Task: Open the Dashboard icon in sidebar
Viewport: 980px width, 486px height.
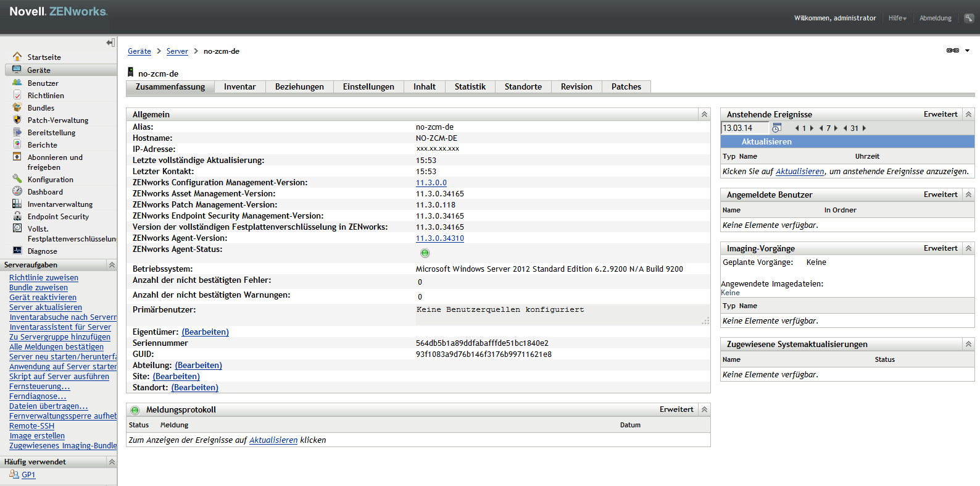Action: 17,191
